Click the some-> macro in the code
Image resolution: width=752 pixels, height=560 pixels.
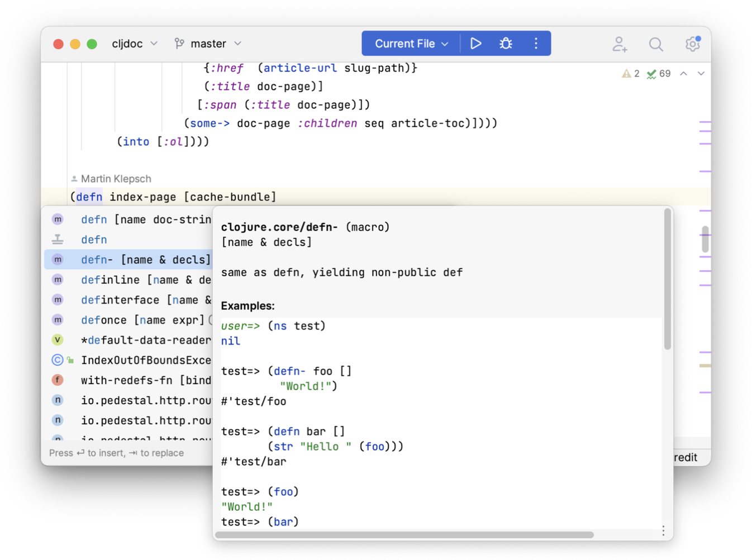210,123
